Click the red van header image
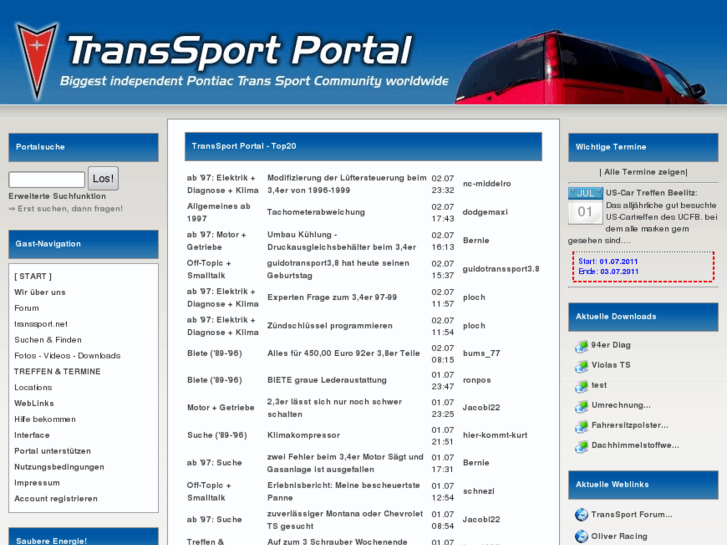This screenshot has width=727, height=545. 581,67
